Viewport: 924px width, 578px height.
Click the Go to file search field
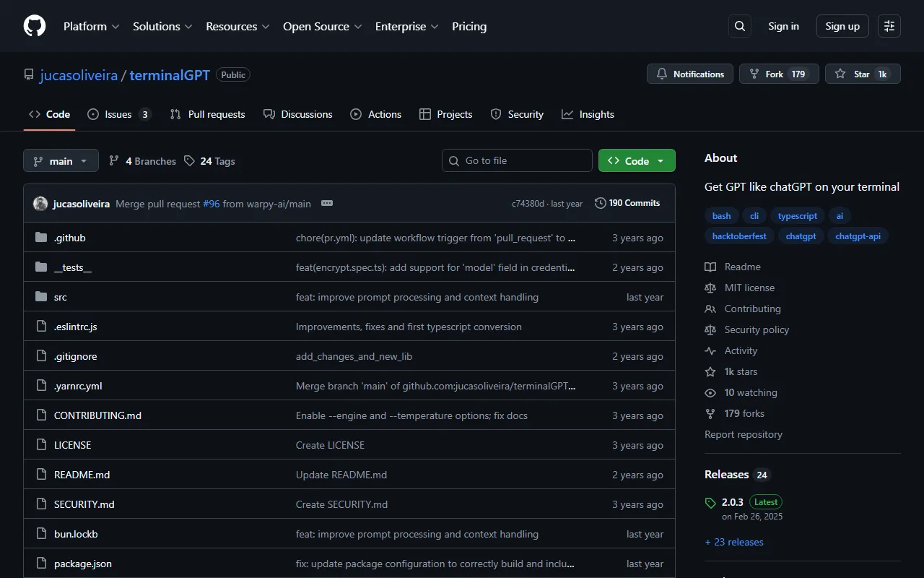[x=517, y=160]
